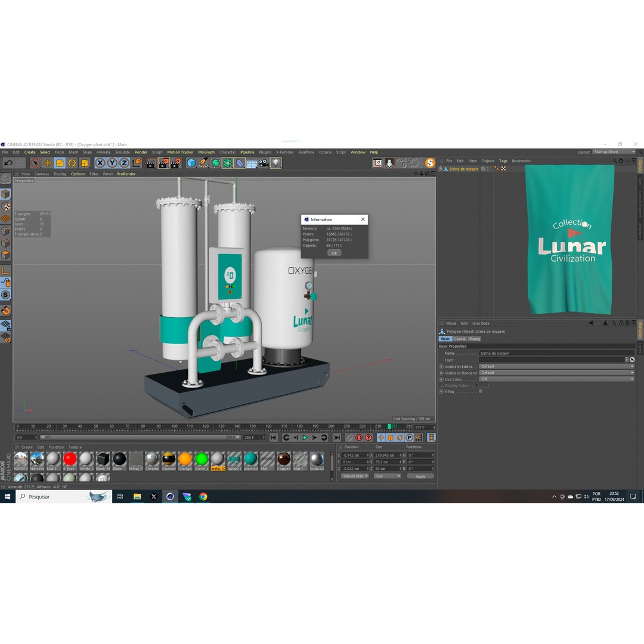Open the MoGraph menu
The height and width of the screenshot is (644, 644).
[x=206, y=153]
